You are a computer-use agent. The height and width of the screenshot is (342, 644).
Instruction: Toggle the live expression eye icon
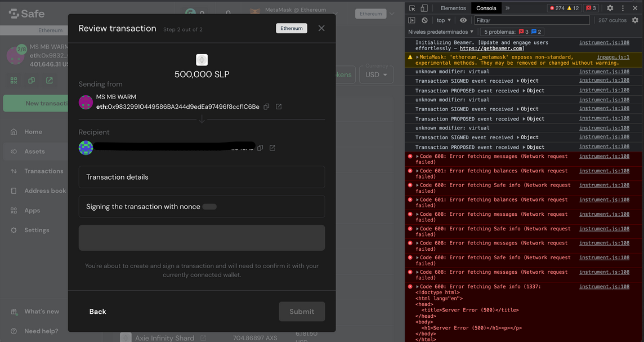tap(462, 20)
